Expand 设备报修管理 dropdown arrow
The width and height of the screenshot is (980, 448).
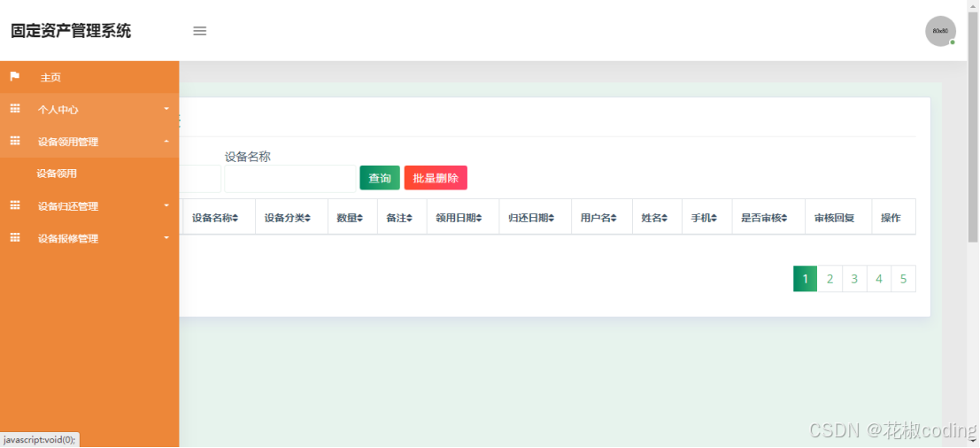tap(166, 237)
